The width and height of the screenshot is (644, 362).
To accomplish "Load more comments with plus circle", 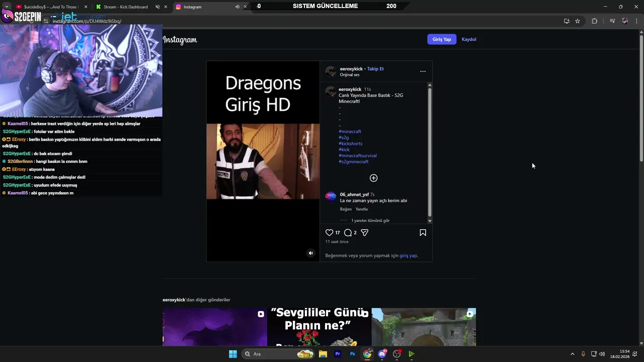I will click(373, 178).
